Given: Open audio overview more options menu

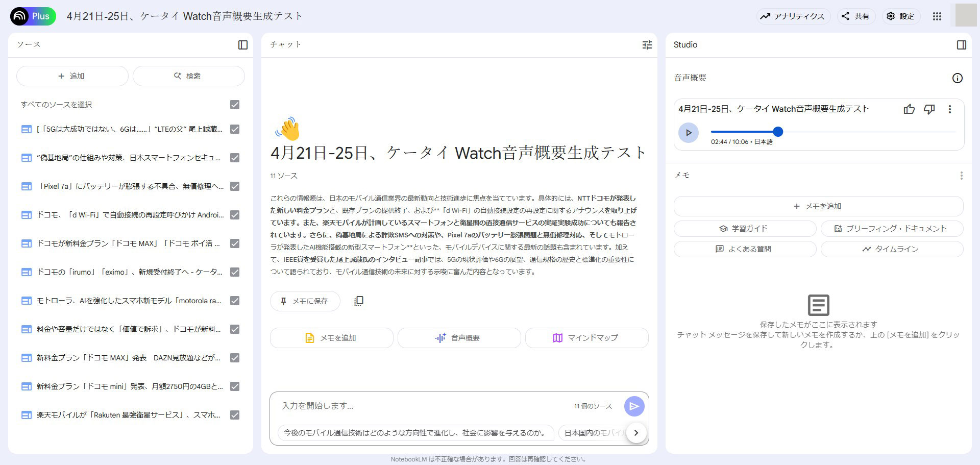Looking at the screenshot, I should pos(950,109).
